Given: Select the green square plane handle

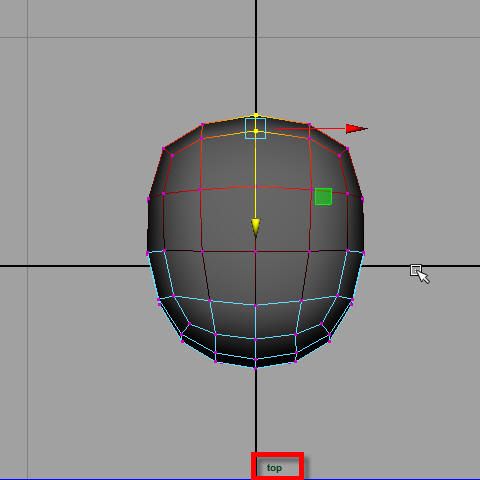Looking at the screenshot, I should pos(323,196).
